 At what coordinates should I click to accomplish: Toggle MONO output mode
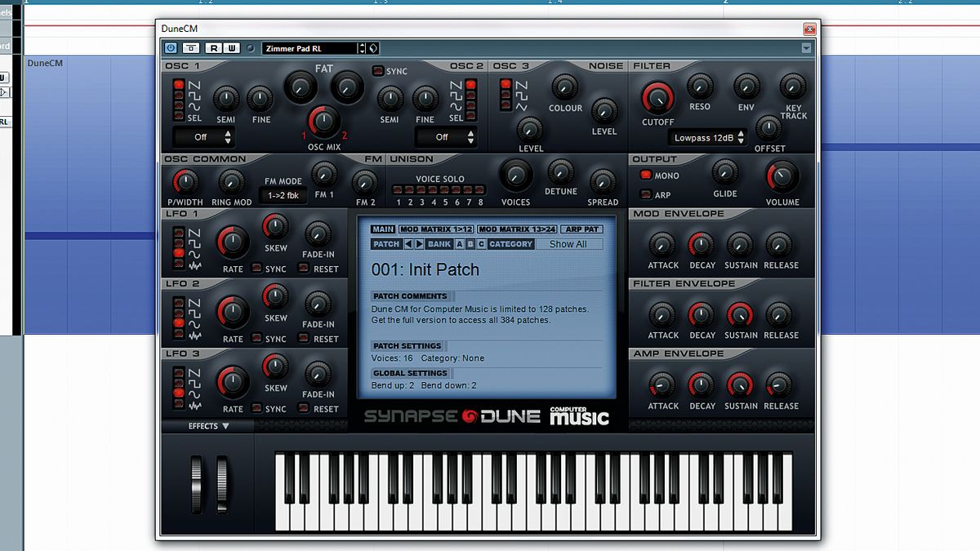click(x=646, y=176)
